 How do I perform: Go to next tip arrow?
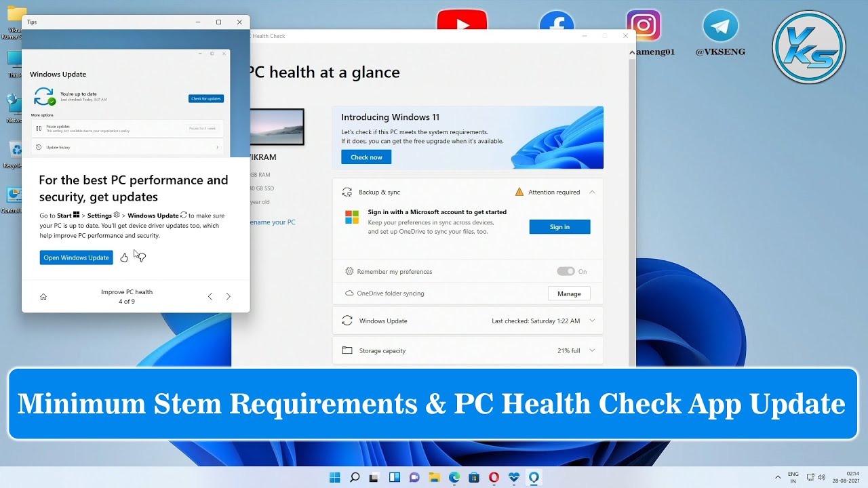pos(228,296)
